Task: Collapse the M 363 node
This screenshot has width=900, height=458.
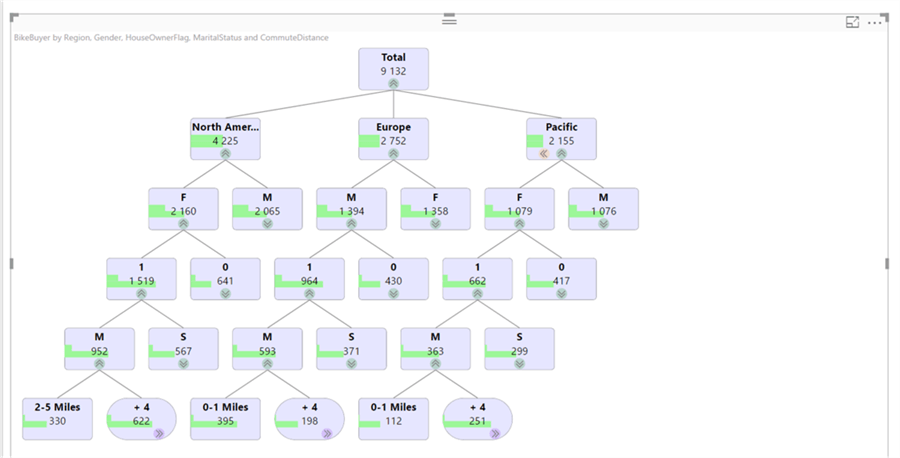Action: (x=436, y=364)
